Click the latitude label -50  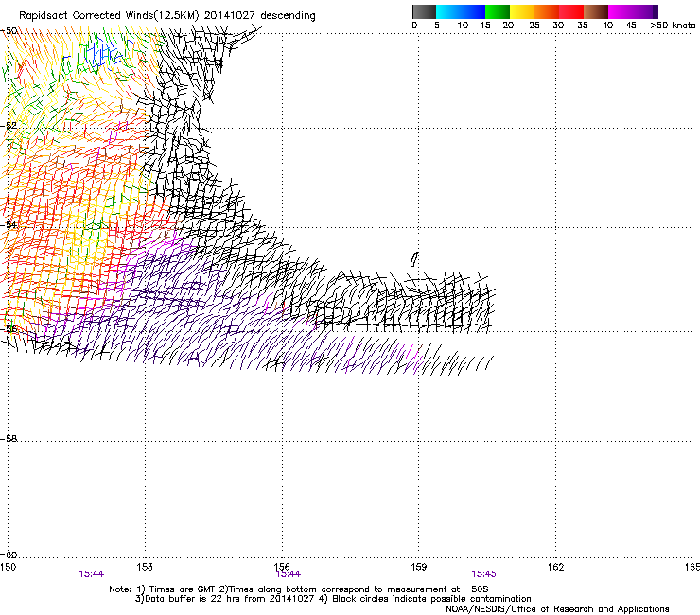tap(9, 31)
